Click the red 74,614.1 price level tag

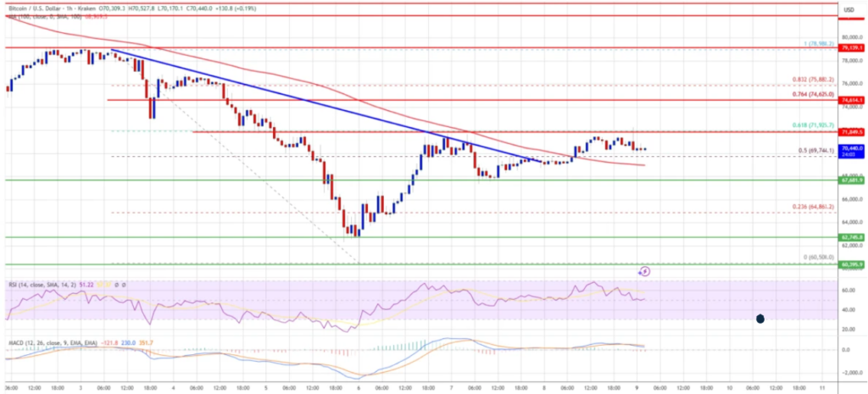850,100
